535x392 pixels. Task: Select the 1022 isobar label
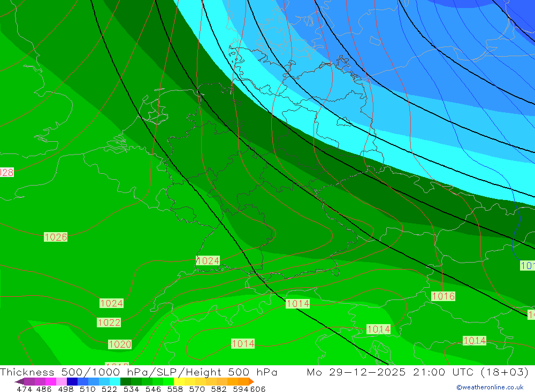coord(109,322)
